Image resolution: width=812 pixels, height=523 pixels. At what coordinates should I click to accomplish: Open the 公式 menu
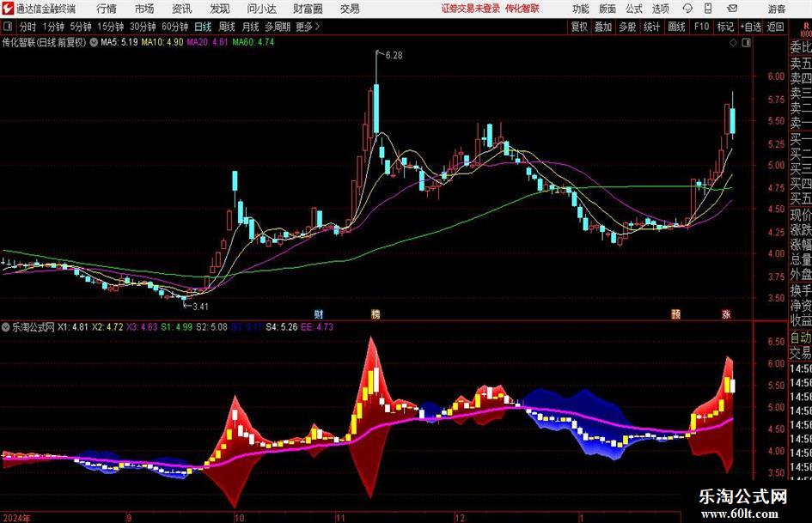tap(634, 9)
